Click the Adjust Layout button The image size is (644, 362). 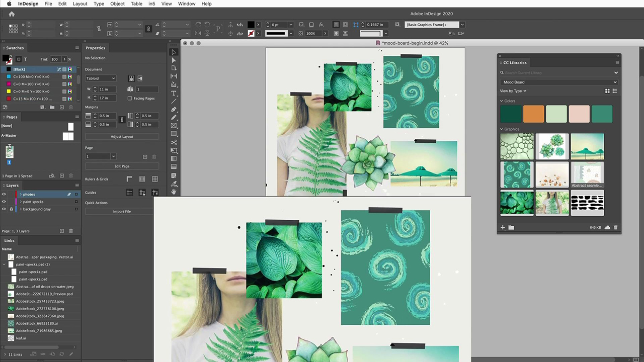pos(122,137)
